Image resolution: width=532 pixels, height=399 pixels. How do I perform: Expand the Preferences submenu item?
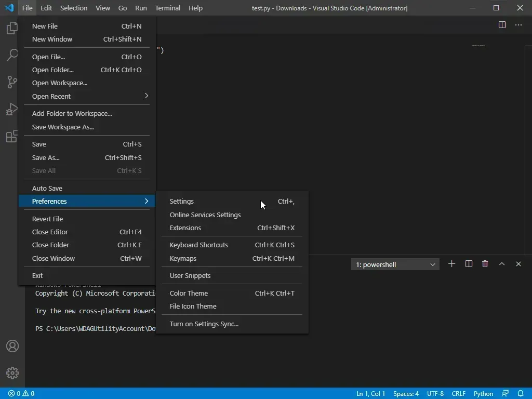point(87,201)
